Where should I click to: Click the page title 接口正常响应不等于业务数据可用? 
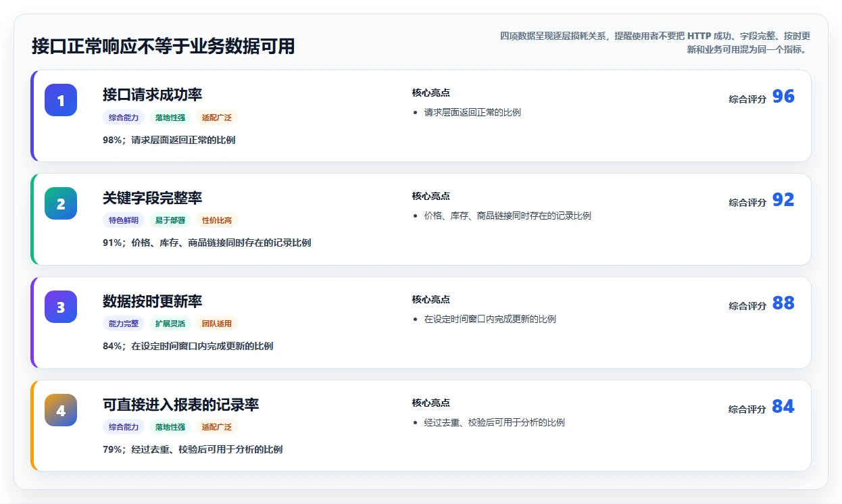pos(163,46)
